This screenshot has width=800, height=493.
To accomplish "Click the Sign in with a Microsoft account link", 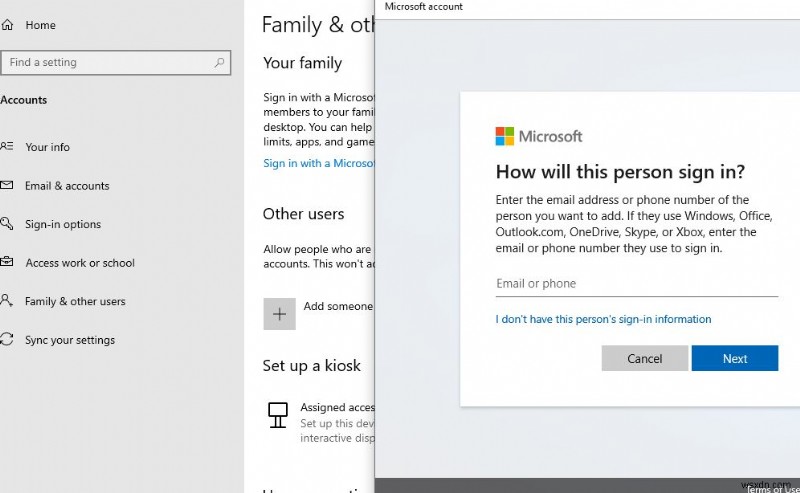I will tap(318, 163).
